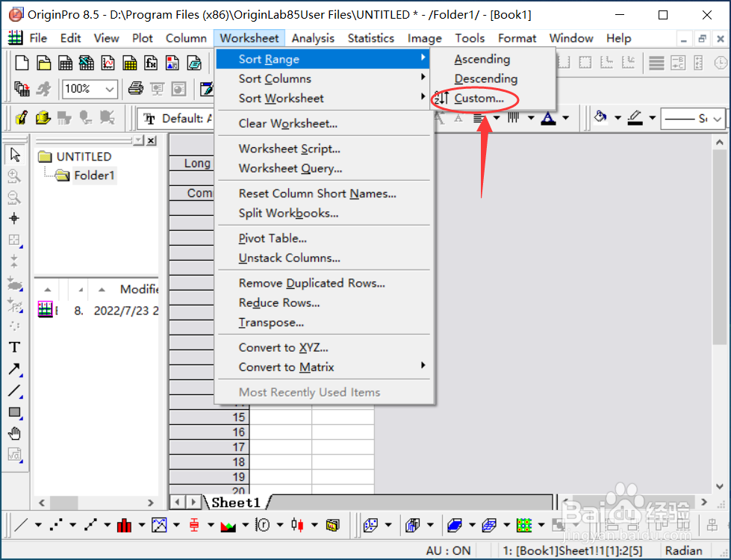Open the font color dropdown arrow

pyautogui.click(x=565, y=118)
